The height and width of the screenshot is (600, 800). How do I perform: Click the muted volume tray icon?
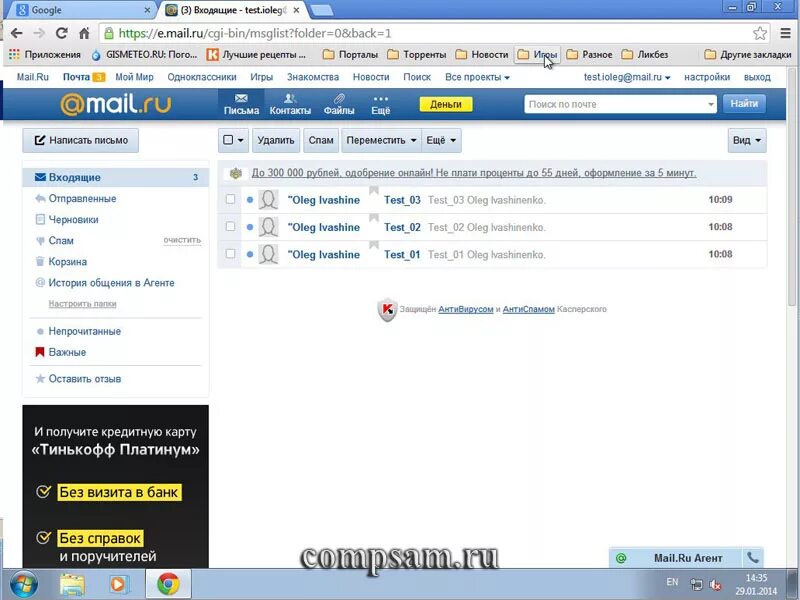715,585
